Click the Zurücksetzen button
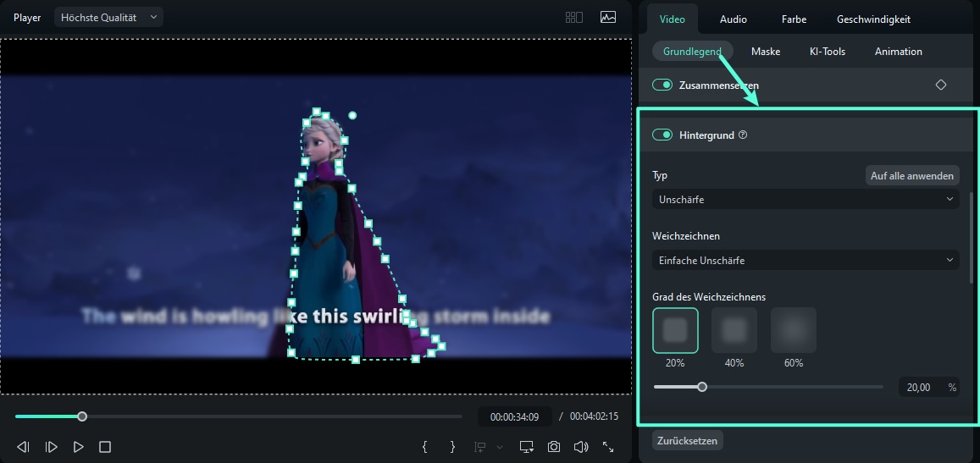Image resolution: width=980 pixels, height=463 pixels. pos(687,440)
